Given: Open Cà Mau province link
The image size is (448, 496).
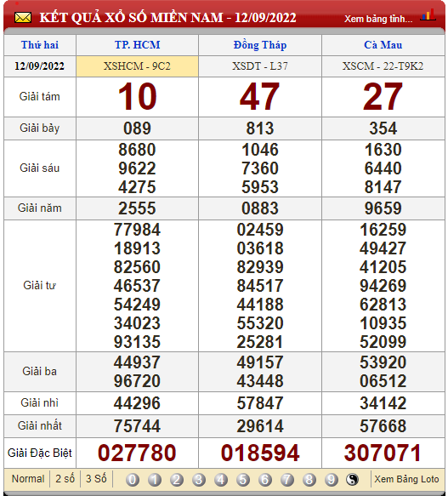Looking at the screenshot, I should point(383,45).
